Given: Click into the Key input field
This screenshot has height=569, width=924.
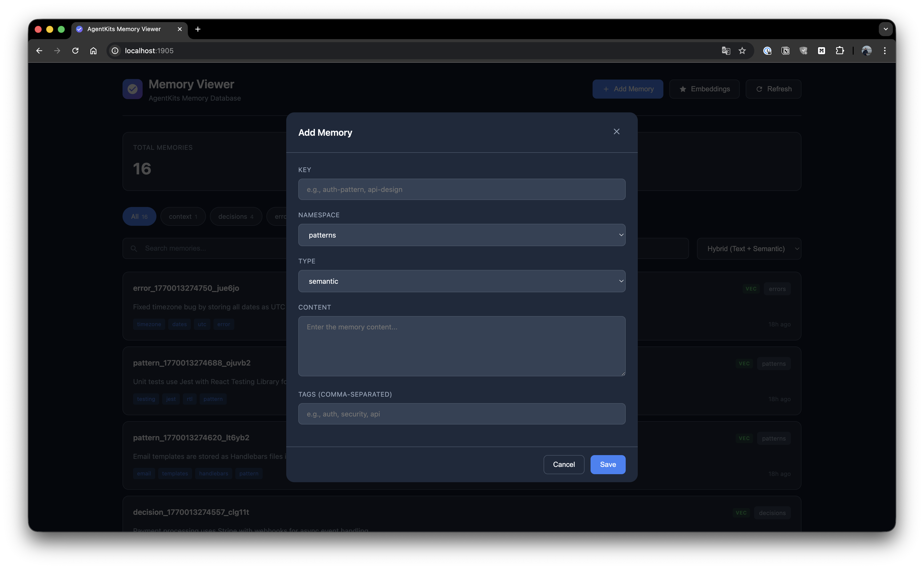Looking at the screenshot, I should coord(462,189).
